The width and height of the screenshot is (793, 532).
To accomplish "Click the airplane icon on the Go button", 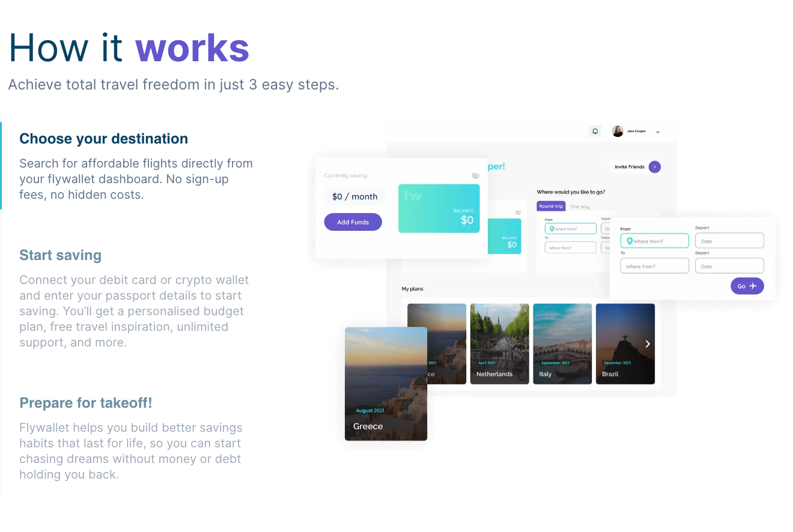I will (x=753, y=286).
